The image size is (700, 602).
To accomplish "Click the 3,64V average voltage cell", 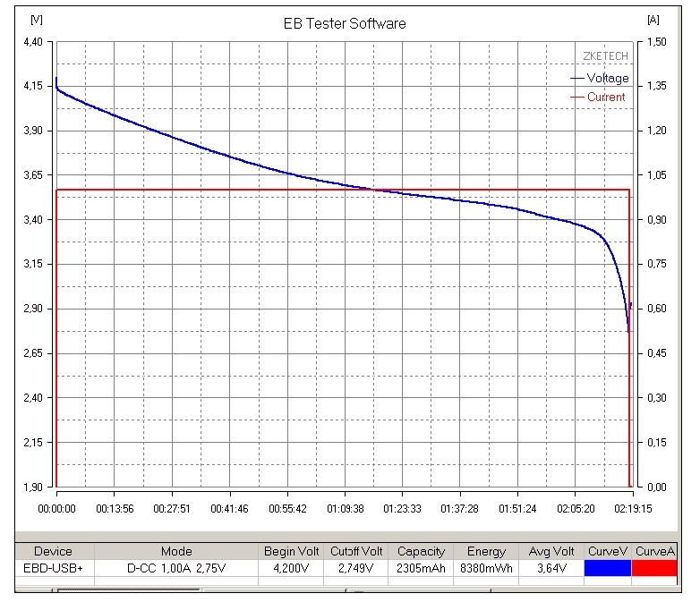I will coord(551,567).
